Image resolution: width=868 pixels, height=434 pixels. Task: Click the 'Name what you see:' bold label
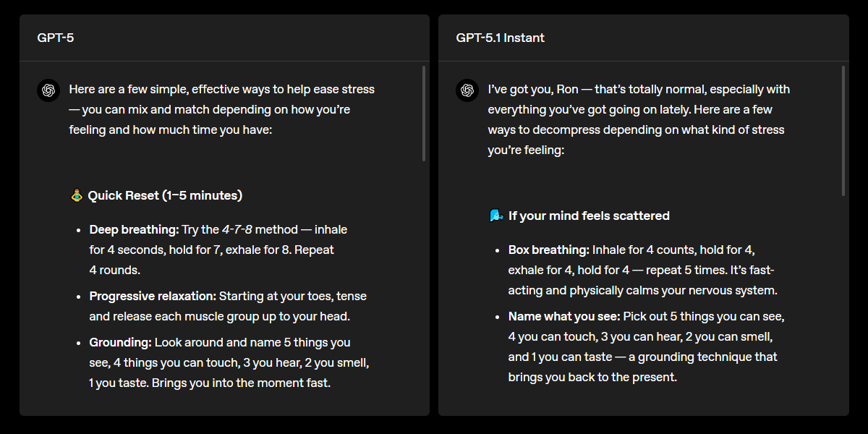[x=564, y=316]
